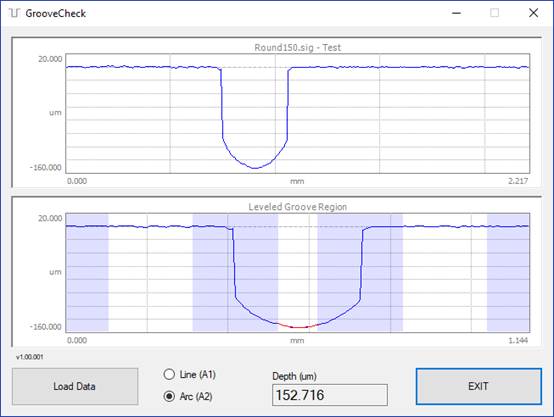Select the rightmost shaded band in lower chart
554x417 pixels.
pyautogui.click(x=508, y=272)
